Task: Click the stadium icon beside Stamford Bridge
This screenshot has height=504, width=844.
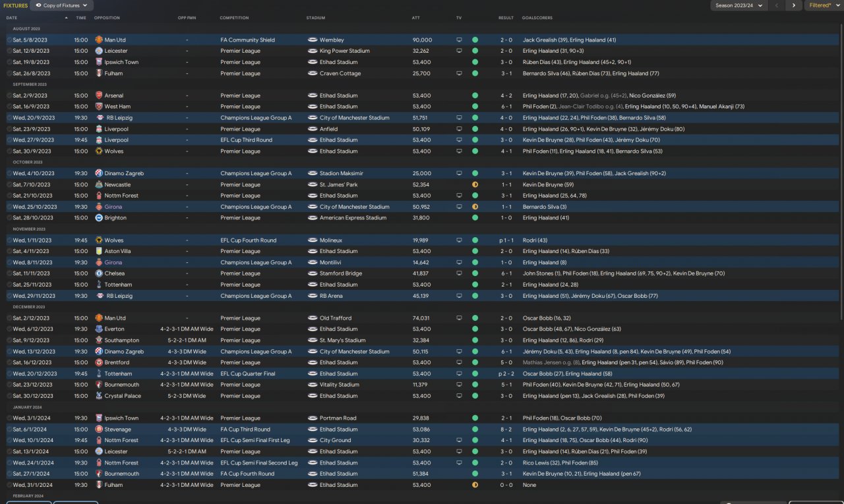Action: click(313, 273)
